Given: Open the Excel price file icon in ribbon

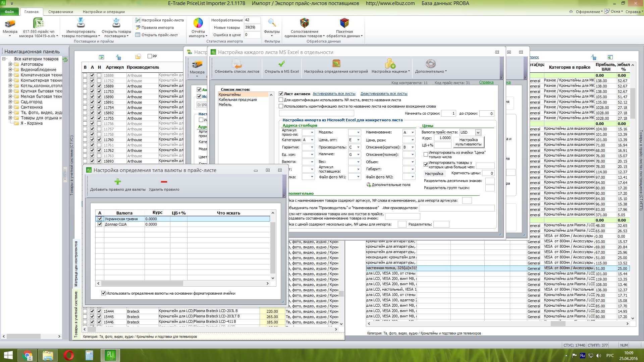Looking at the screenshot, I should (39, 23).
